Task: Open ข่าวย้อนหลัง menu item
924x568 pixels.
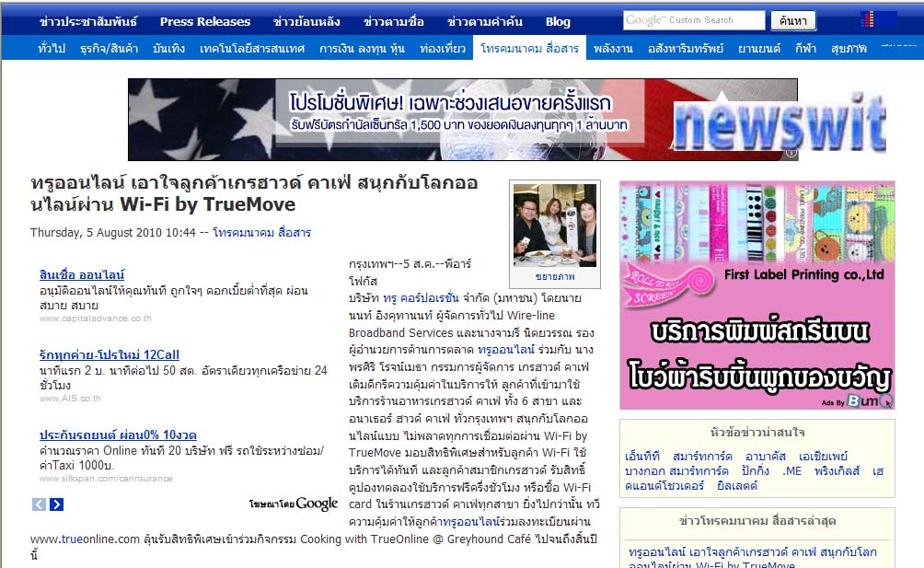Action: (x=306, y=22)
